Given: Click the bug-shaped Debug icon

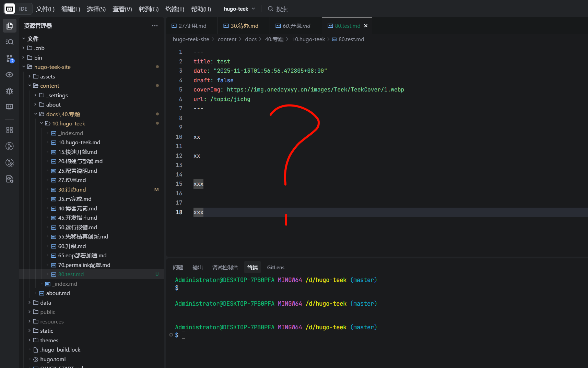Looking at the screenshot, I should click(x=10, y=91).
